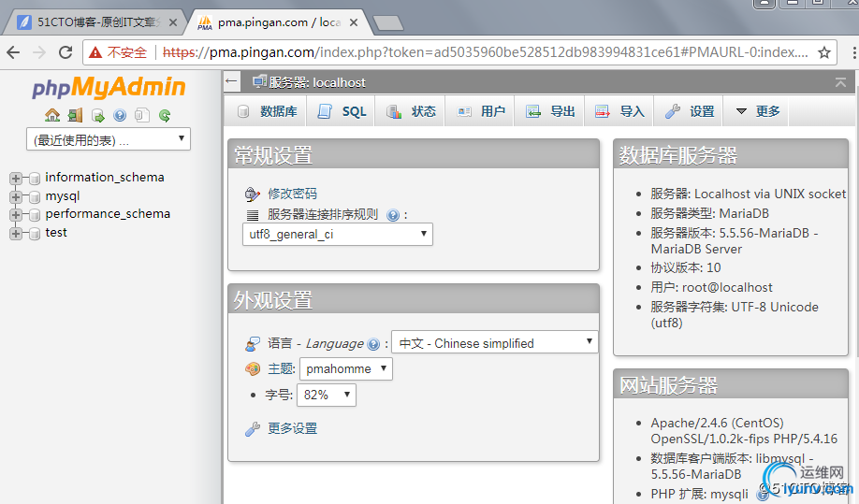The height and width of the screenshot is (504, 859).
Task: Click the SQL documentation icon in sidebar
Action: (x=142, y=115)
